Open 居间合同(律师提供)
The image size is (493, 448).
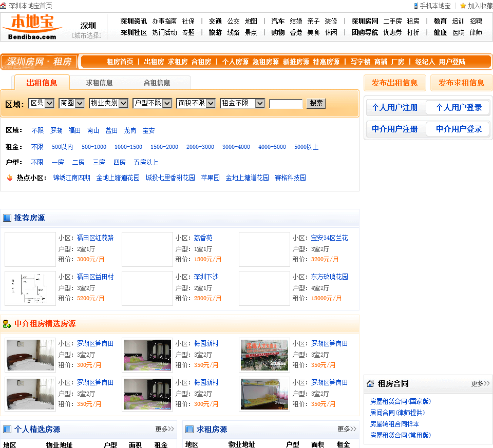397,413
